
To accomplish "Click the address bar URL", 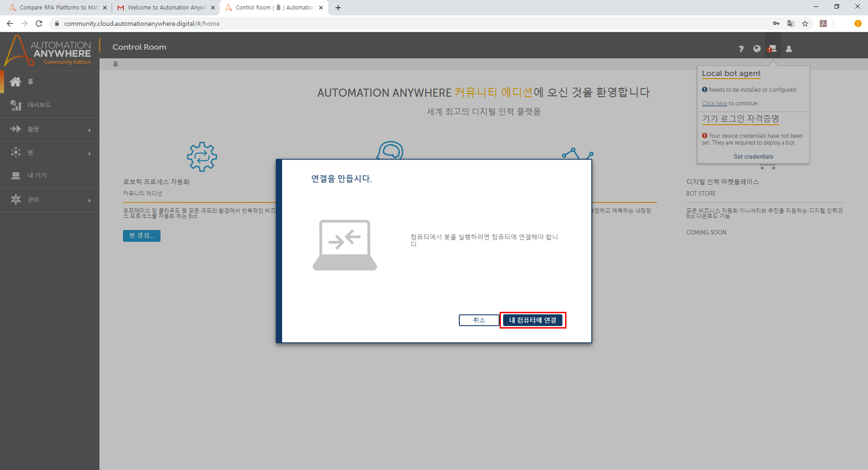I will (x=142, y=23).
